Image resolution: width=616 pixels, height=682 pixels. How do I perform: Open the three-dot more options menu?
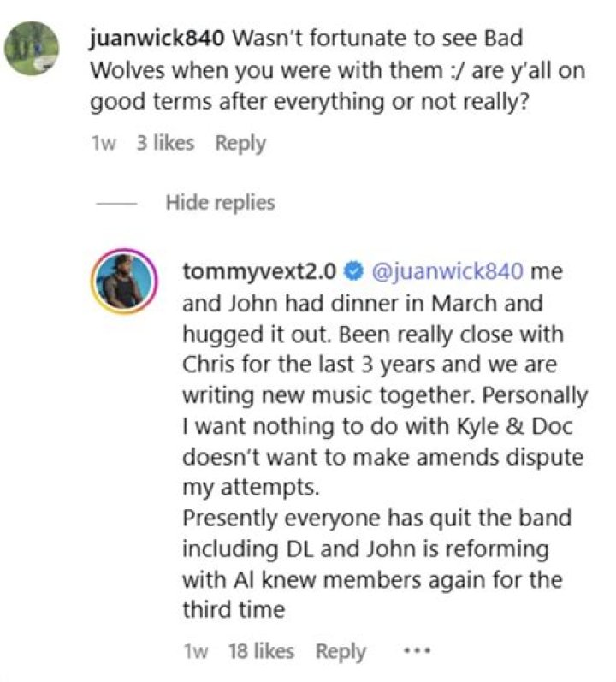(416, 651)
